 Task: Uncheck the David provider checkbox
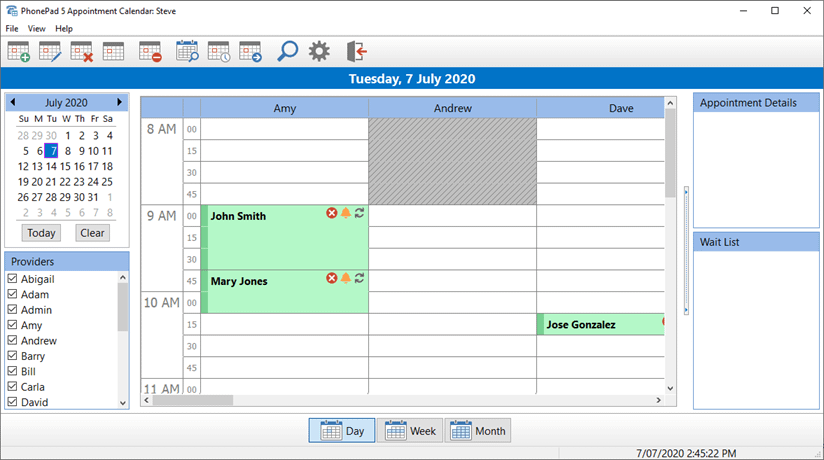pos(13,402)
